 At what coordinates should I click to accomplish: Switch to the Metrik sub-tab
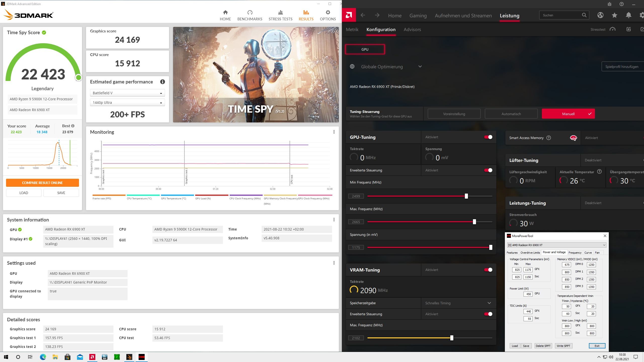coord(352,29)
